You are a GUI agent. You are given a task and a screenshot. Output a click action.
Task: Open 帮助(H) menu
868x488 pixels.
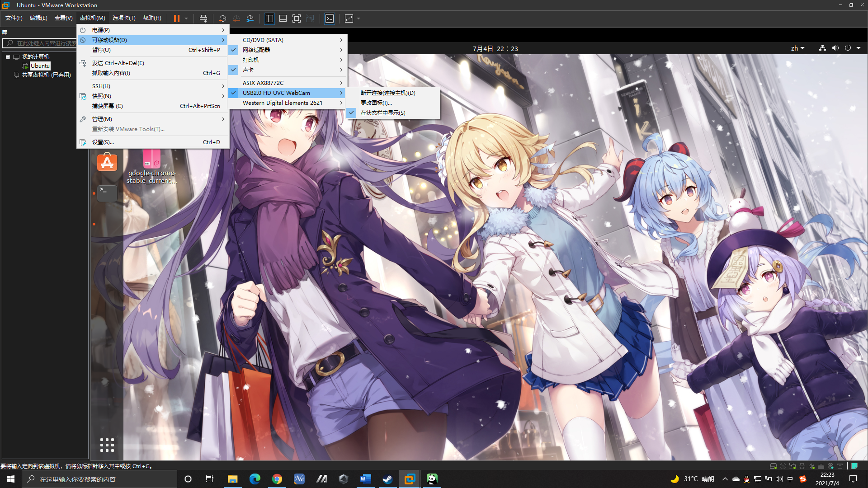pyautogui.click(x=152, y=18)
